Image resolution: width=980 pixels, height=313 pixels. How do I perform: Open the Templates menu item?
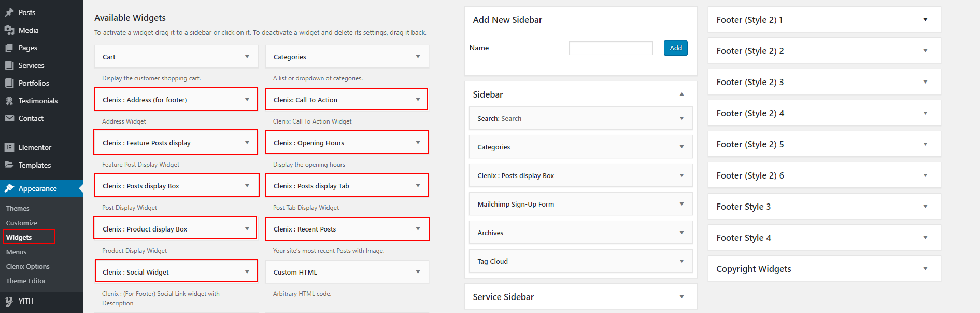(x=35, y=165)
